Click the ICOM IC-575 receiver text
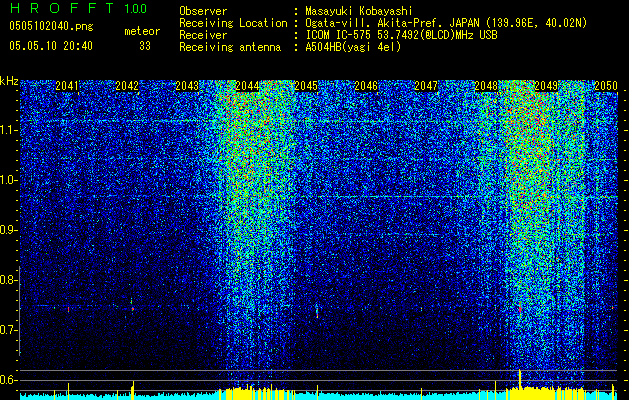 point(401,35)
